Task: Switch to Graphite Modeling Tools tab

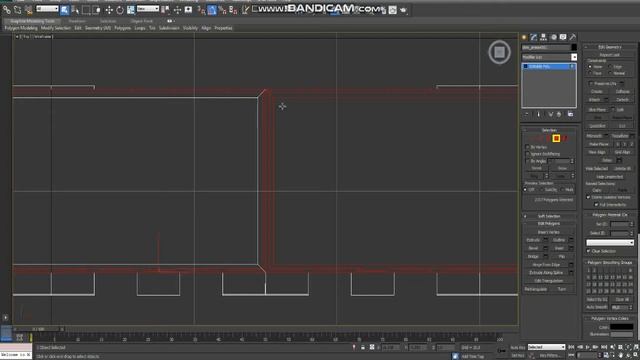Action: point(32,21)
